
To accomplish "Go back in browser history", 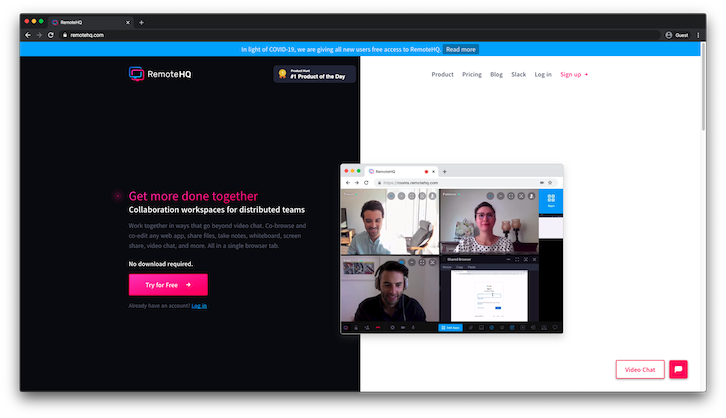I will (x=27, y=35).
